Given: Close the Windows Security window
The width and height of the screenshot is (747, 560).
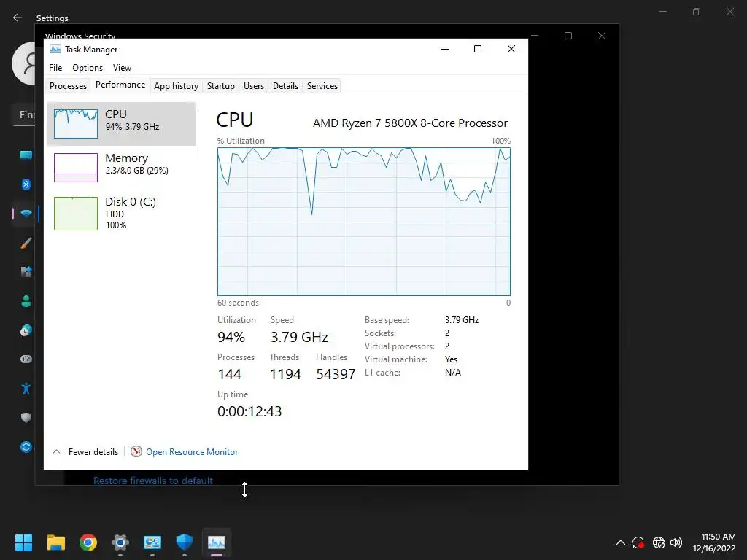Looking at the screenshot, I should 602,36.
